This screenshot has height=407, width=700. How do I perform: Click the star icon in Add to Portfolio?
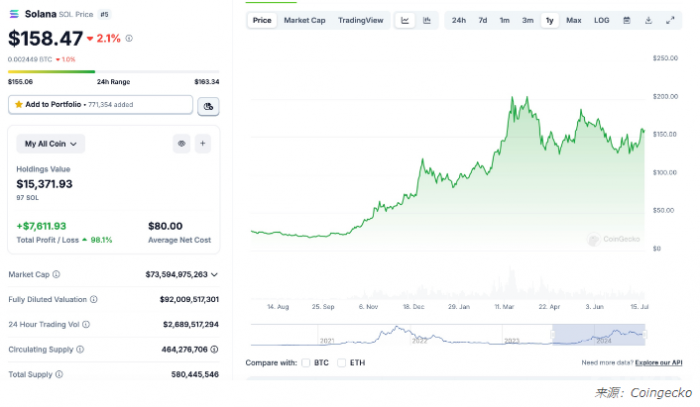[x=19, y=104]
